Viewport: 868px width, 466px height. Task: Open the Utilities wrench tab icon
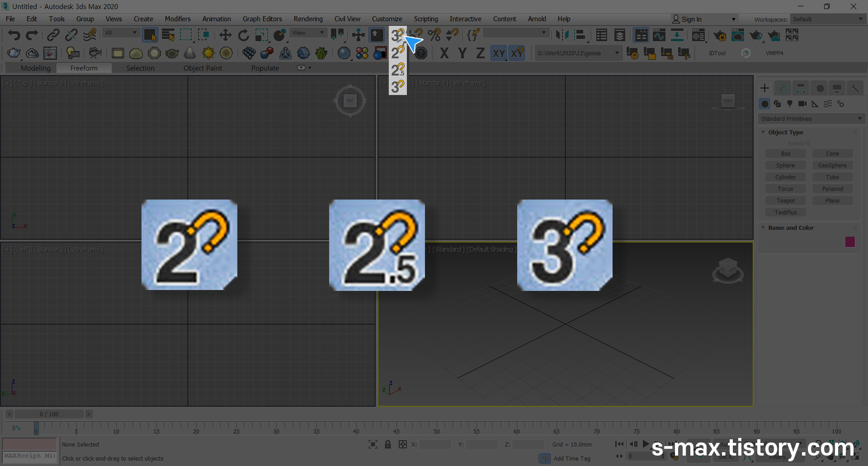(854, 88)
